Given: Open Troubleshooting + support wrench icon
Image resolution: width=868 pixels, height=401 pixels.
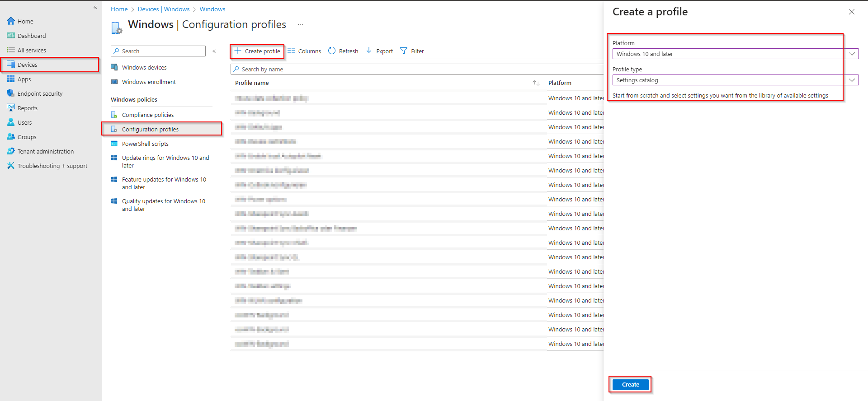Looking at the screenshot, I should pyautogui.click(x=11, y=166).
